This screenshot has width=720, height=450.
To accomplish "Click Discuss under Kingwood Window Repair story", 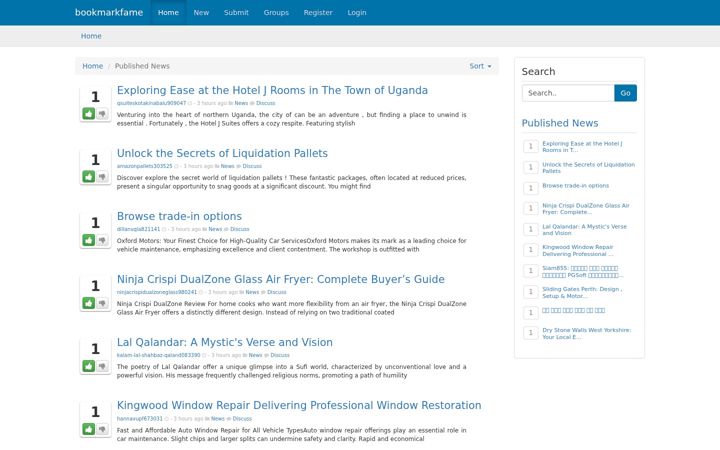I will (242, 418).
